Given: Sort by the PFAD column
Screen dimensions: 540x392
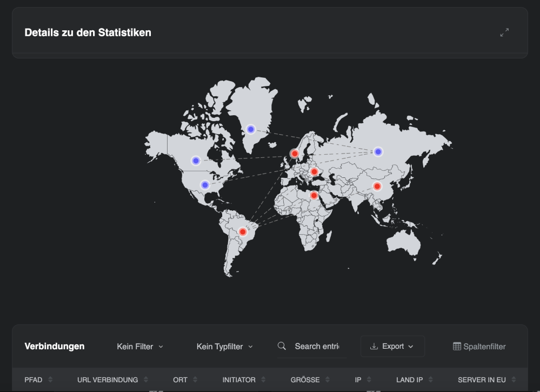Looking at the screenshot, I should click(x=38, y=380).
